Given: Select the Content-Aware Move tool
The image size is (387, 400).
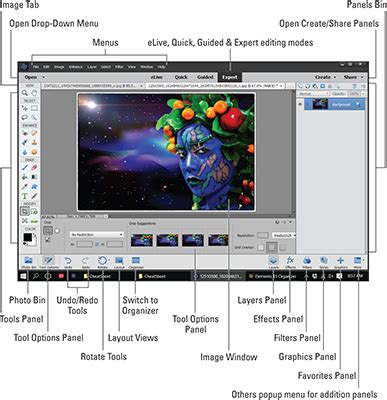Looking at the screenshot, I should pyautogui.click(x=25, y=221).
